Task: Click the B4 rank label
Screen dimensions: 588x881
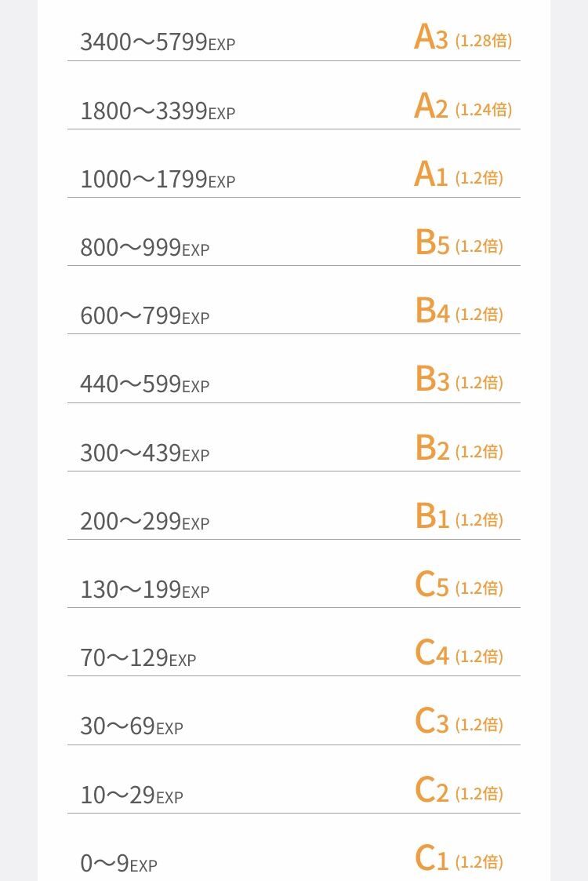Action: point(433,311)
